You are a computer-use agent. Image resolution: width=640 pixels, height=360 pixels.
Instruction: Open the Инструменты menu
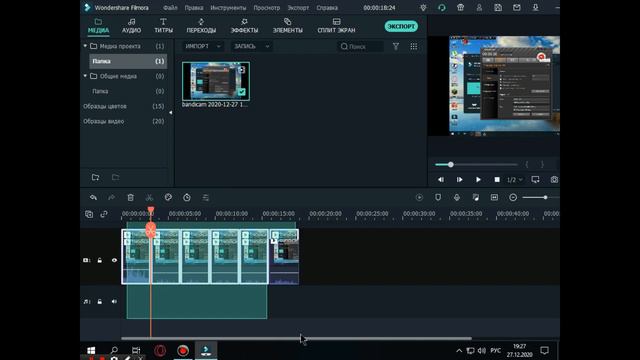[x=228, y=8]
